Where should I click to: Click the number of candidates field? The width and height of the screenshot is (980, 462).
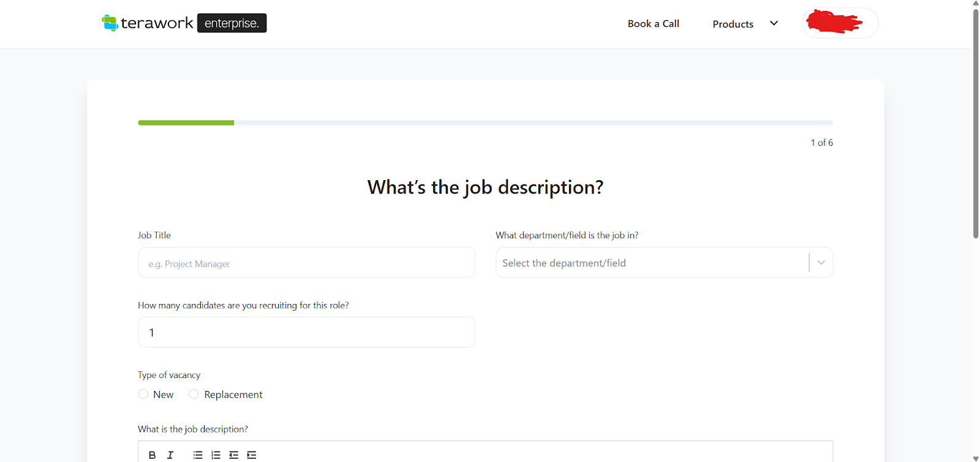pos(306,332)
